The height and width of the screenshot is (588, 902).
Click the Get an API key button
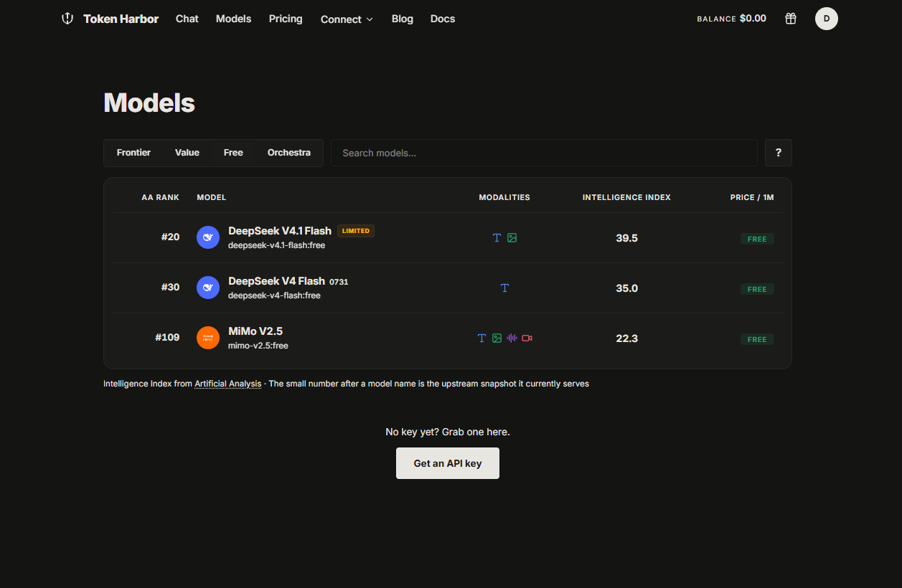pyautogui.click(x=448, y=463)
